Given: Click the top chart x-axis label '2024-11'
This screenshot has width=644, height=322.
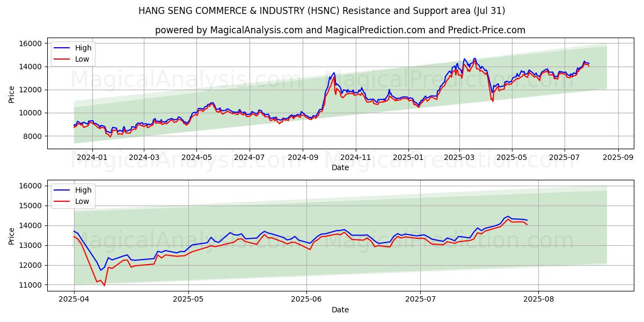Looking at the screenshot, I should pyautogui.click(x=356, y=157).
